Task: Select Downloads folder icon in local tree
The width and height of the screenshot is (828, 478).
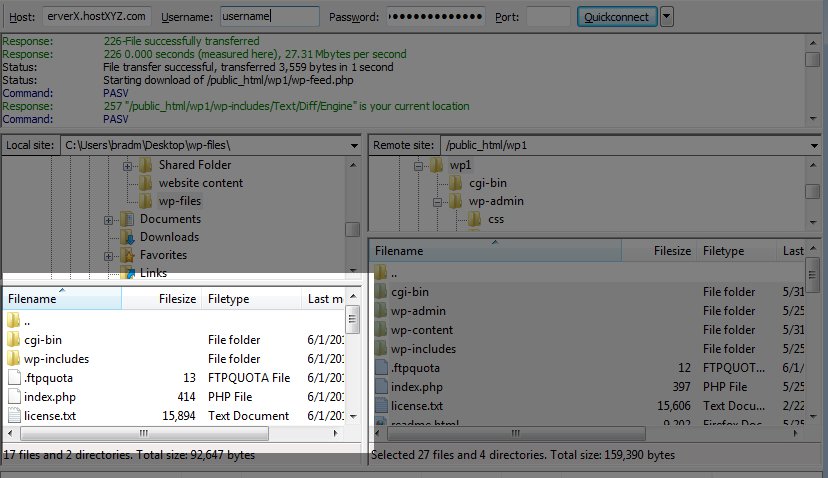Action: pos(127,237)
